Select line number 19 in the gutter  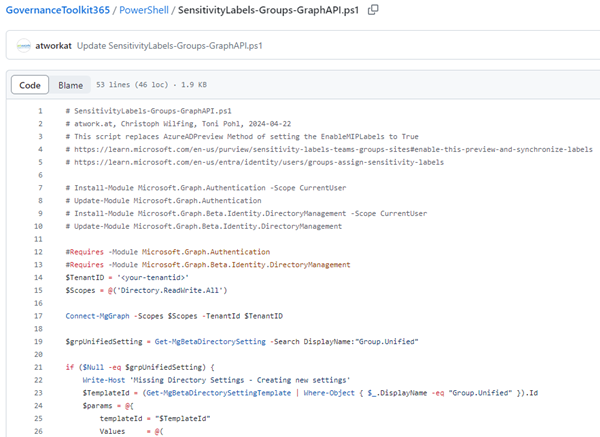click(x=38, y=342)
